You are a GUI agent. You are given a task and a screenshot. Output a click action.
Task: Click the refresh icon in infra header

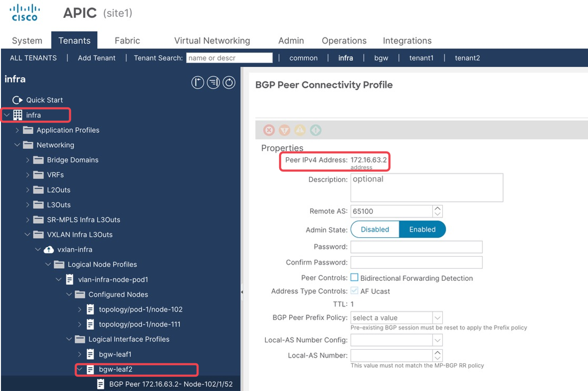pos(229,82)
